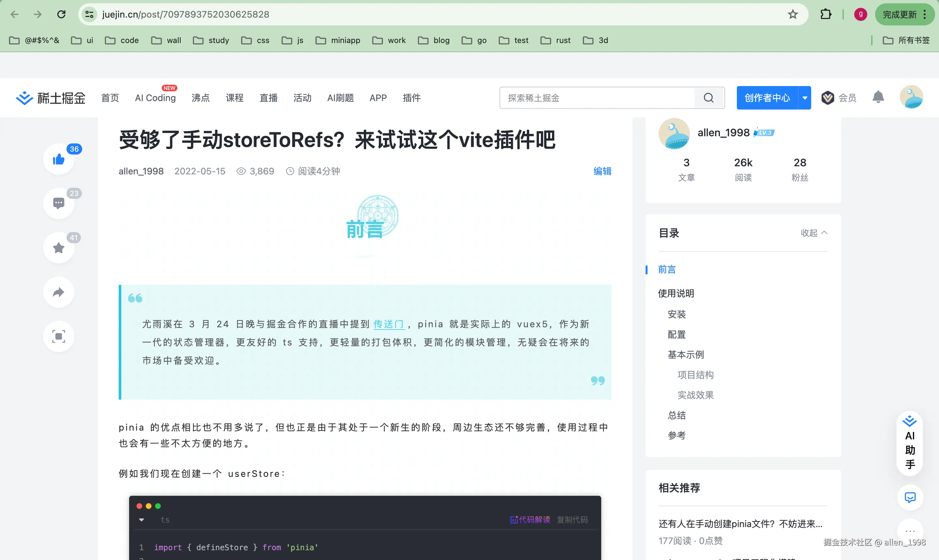Image resolution: width=939 pixels, height=560 pixels.
Task: Click the search magnifier icon
Action: pos(708,98)
